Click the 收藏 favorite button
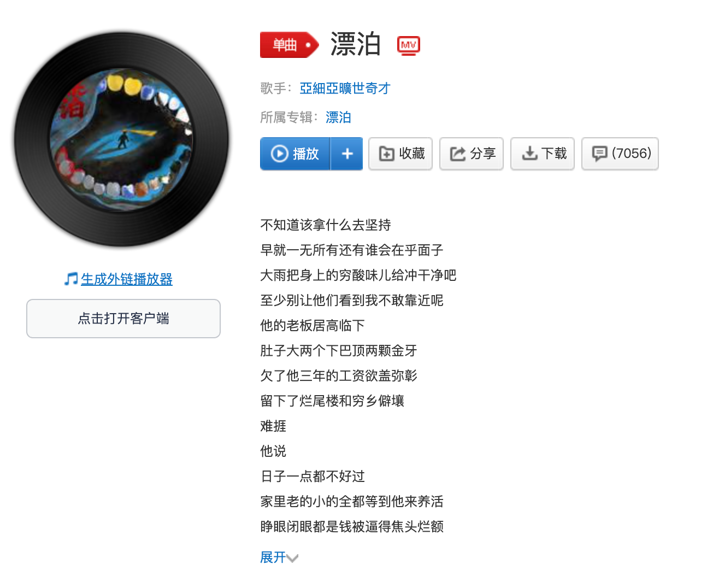 coord(400,154)
